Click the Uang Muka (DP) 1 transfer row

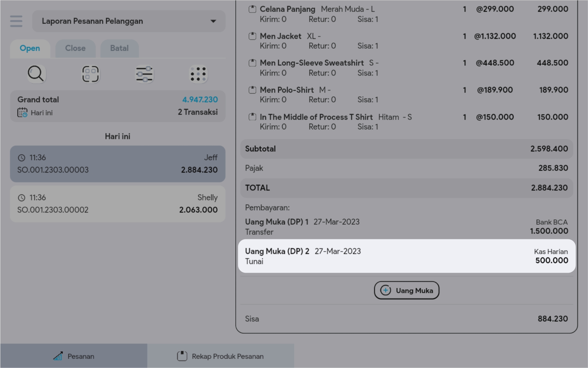(406, 227)
